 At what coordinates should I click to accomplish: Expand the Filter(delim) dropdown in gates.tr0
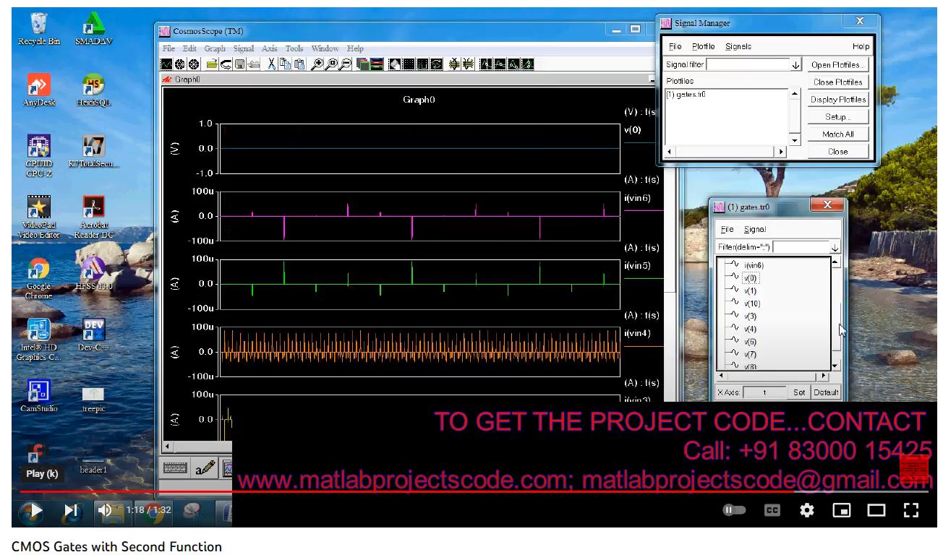tap(835, 247)
